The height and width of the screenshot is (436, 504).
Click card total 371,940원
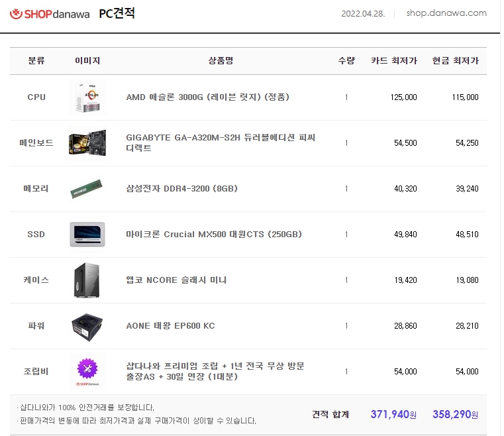[x=393, y=414]
